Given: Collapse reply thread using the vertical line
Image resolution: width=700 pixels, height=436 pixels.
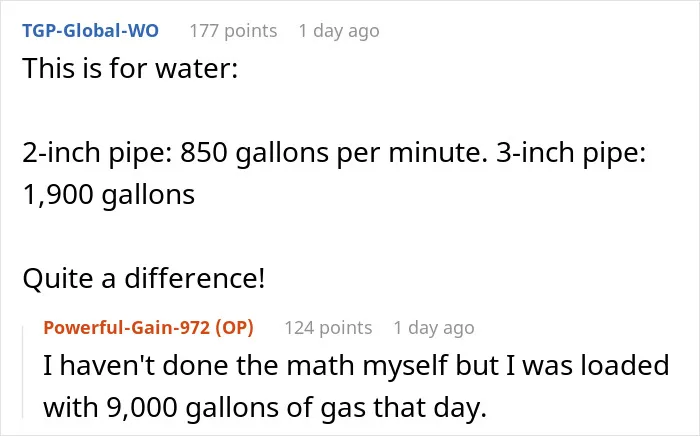Looking at the screenshot, I should click(x=23, y=372).
